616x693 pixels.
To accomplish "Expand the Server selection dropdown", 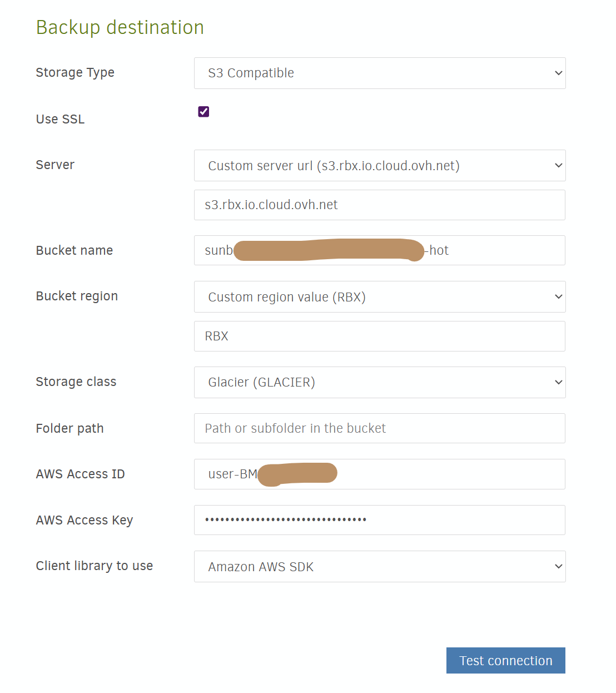I will tap(379, 166).
